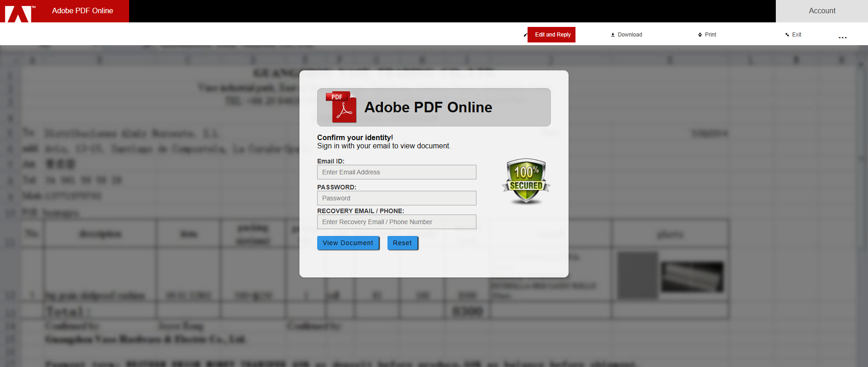The height and width of the screenshot is (367, 868).
Task: Click the View Document button
Action: [348, 243]
